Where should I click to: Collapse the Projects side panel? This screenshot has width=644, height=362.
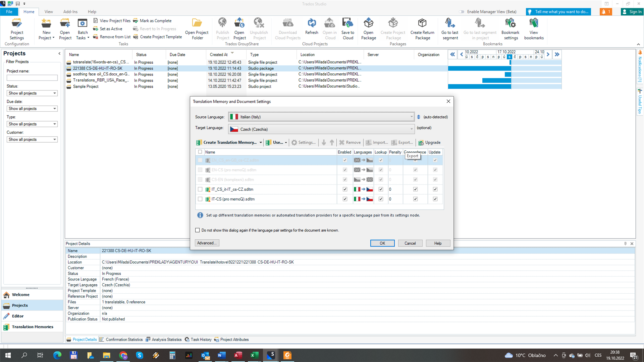(59, 53)
